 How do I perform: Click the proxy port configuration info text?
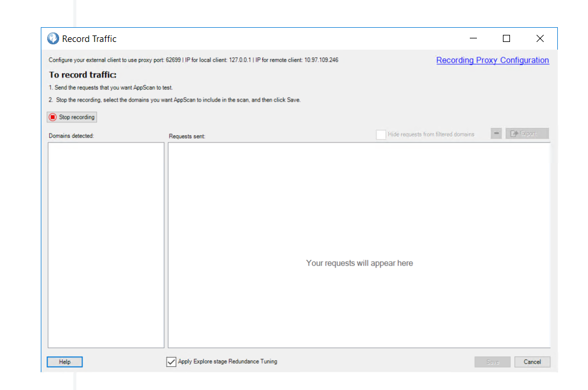[x=193, y=60]
